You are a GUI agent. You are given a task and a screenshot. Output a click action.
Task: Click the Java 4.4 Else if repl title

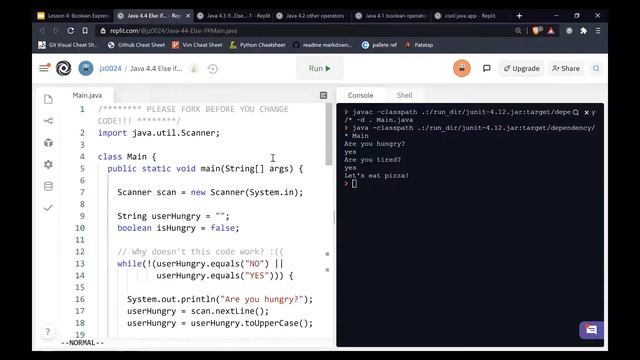point(156,69)
